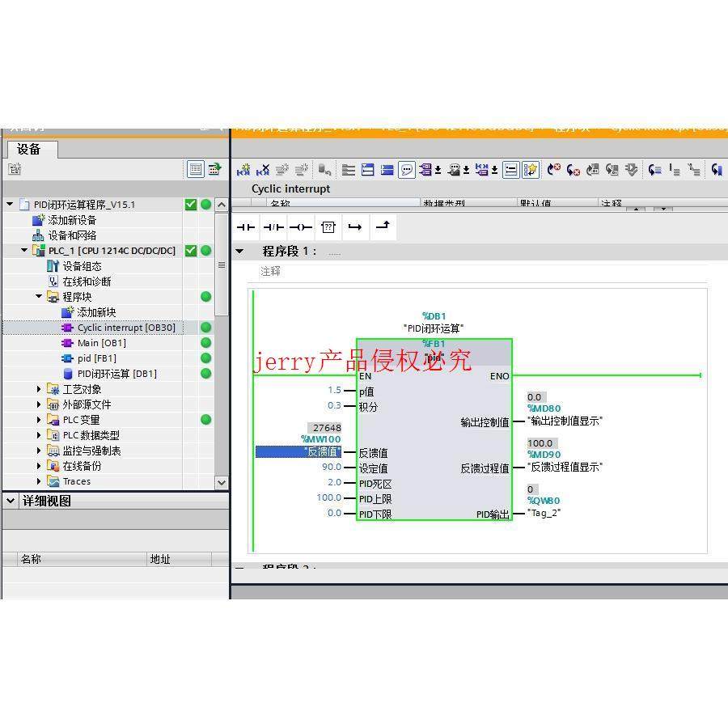The height and width of the screenshot is (728, 728).
Task: Click the 90.0 设定值 input
Action: (332, 467)
